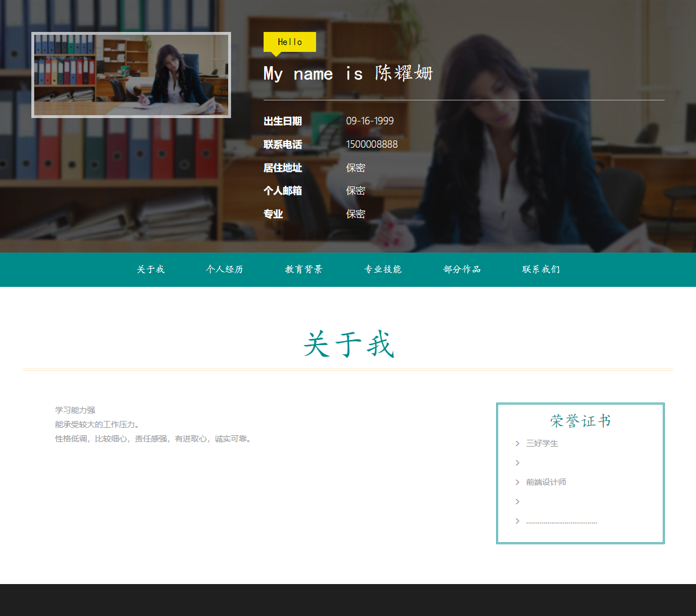
Task: Click the 保密 value next to 个人邮箱
Action: click(355, 191)
